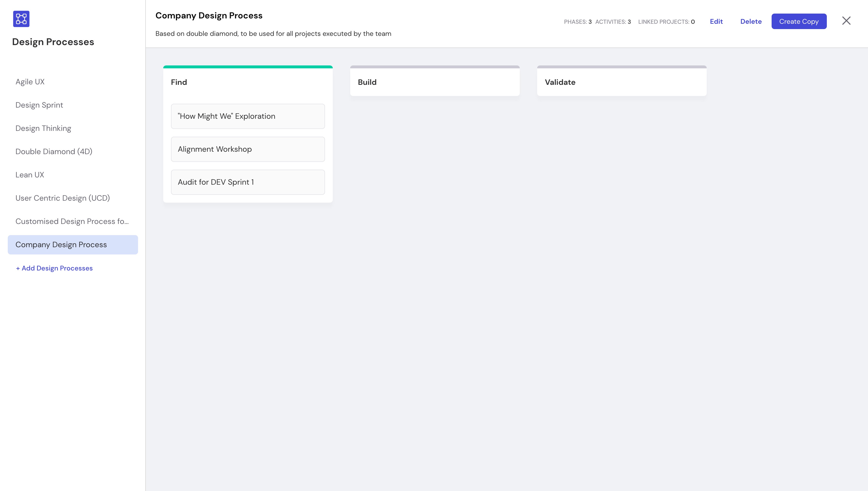Image resolution: width=868 pixels, height=491 pixels.
Task: Close the design process panel with X
Action: click(x=846, y=21)
